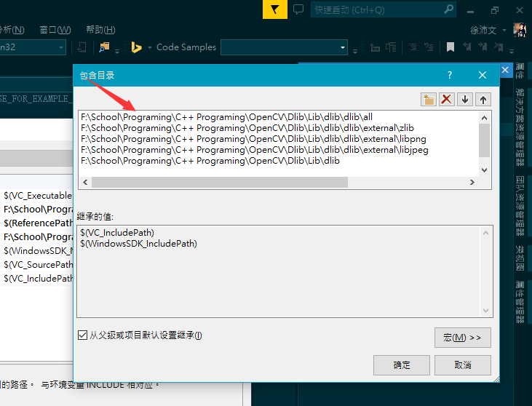Open the 帮助(H) menu

100,30
